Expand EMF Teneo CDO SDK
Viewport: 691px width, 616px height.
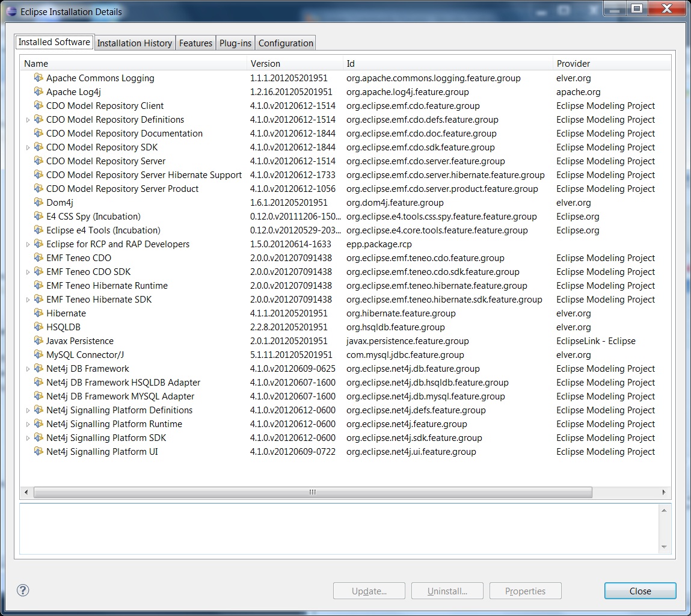click(28, 272)
